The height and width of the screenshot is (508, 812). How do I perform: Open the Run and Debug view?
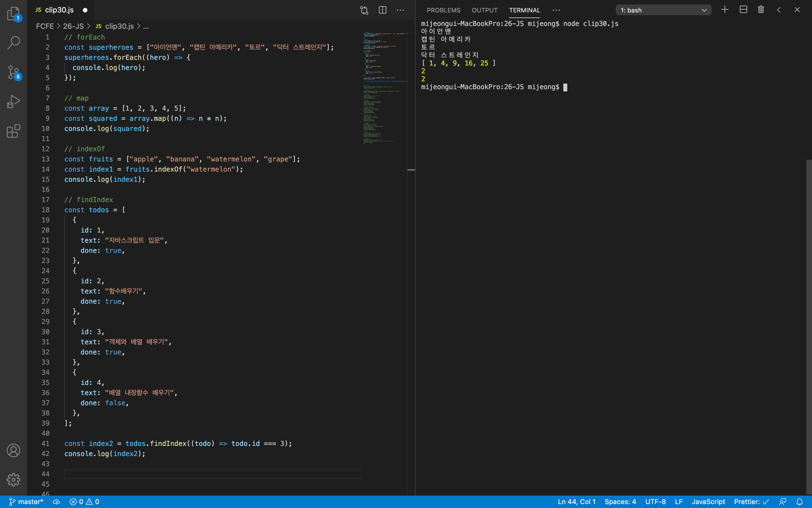pos(14,102)
